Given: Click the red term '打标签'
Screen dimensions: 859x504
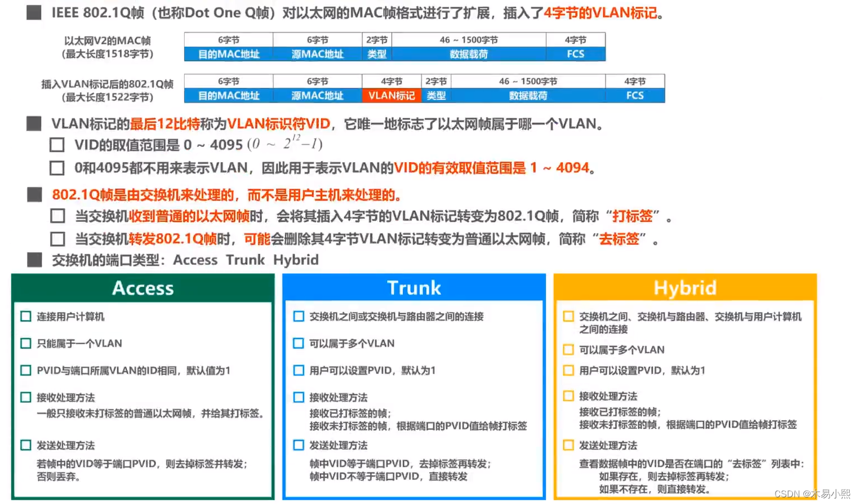Looking at the screenshot, I should [x=632, y=216].
